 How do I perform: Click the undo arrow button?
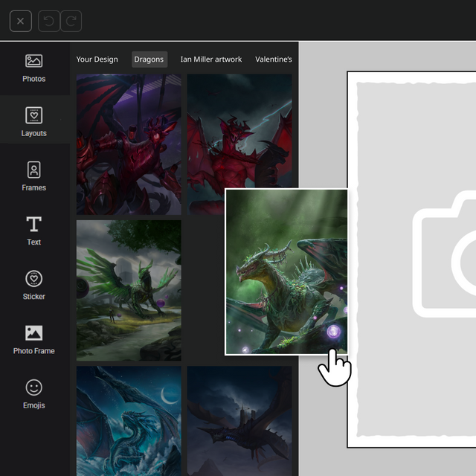(48, 21)
